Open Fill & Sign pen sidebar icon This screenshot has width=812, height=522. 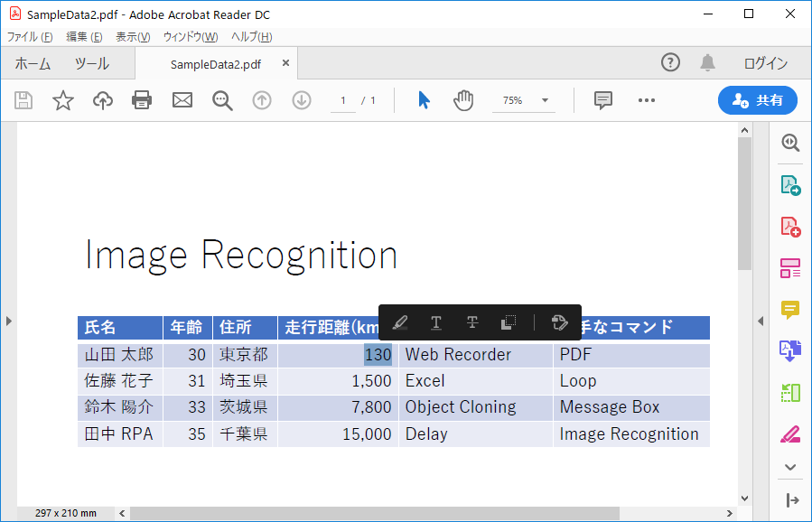click(x=790, y=434)
